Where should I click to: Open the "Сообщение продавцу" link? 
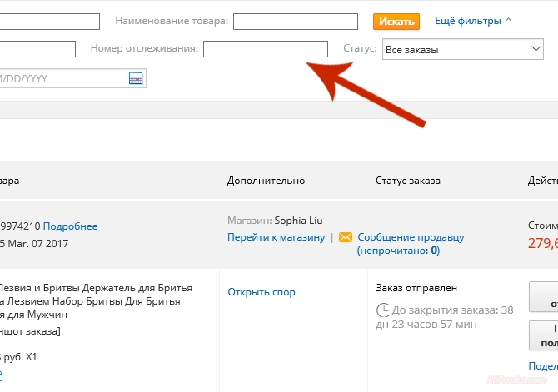(x=411, y=237)
